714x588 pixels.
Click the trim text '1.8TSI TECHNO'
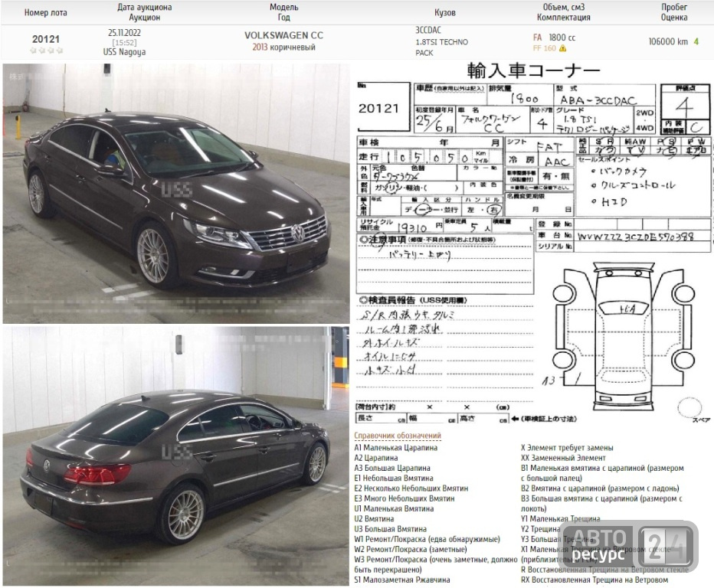tap(441, 42)
